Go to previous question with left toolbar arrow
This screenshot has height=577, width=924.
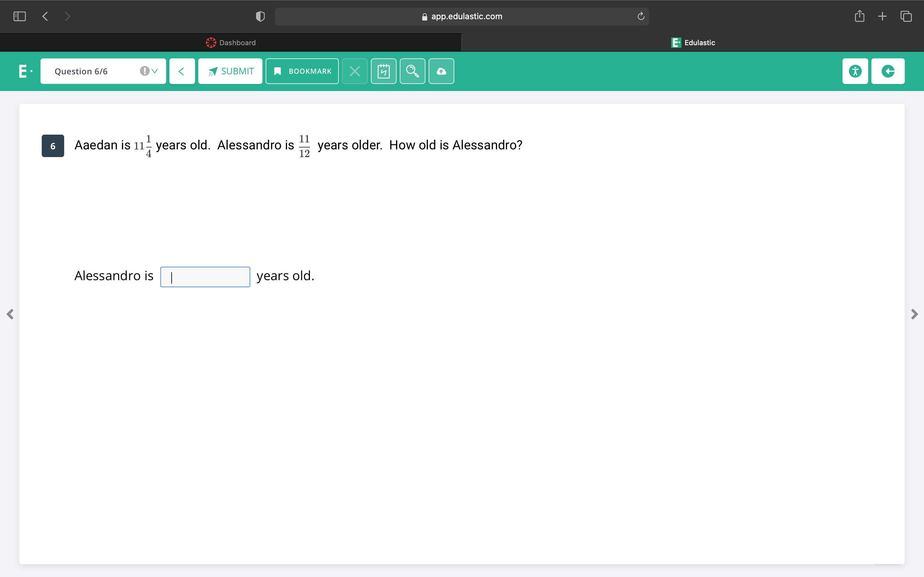[182, 71]
